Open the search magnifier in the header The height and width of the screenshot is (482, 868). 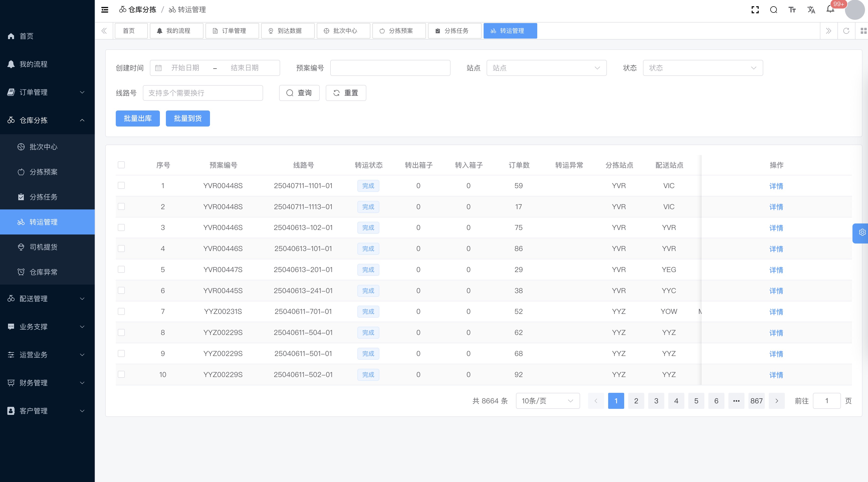point(774,10)
